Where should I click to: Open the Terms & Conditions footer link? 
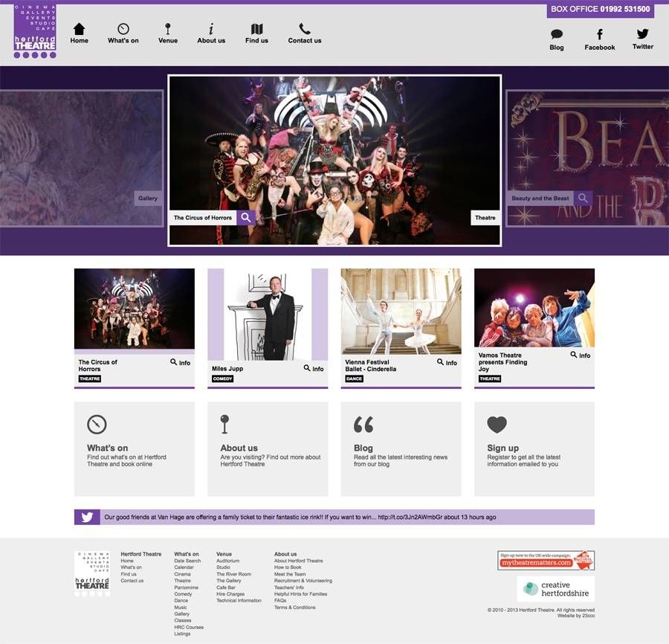(295, 608)
